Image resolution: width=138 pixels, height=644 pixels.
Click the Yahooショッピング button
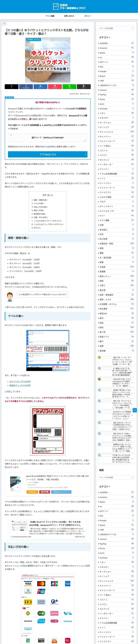coord(61,492)
